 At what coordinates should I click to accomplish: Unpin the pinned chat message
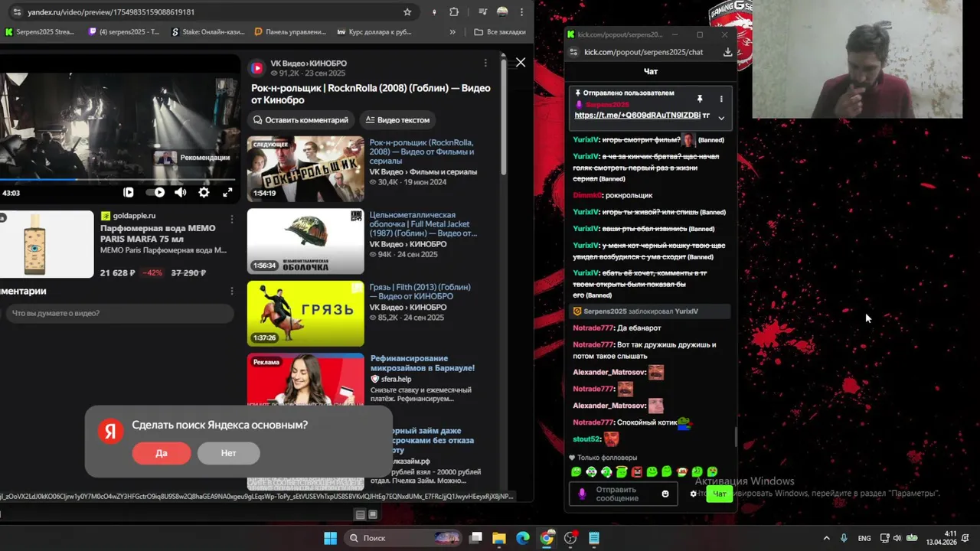[699, 99]
